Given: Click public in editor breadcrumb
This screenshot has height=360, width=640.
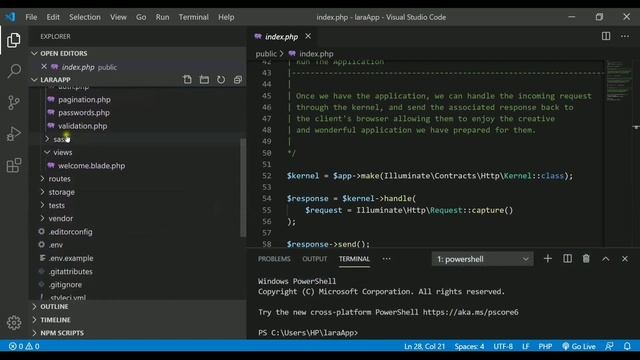Looking at the screenshot, I should coord(266,53).
